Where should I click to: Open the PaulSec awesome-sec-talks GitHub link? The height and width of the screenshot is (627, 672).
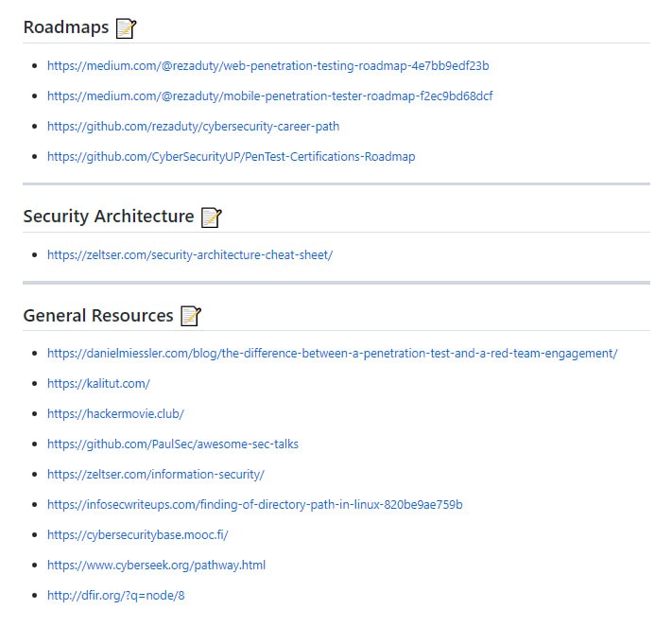[173, 444]
